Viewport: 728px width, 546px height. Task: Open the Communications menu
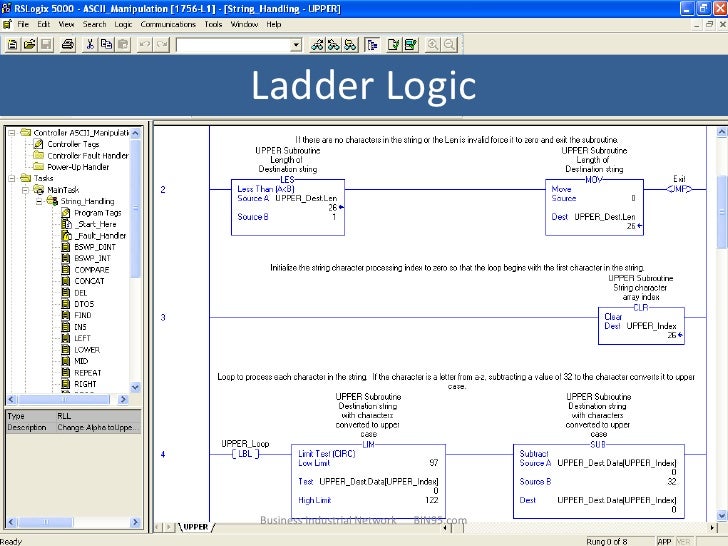pyautogui.click(x=168, y=24)
